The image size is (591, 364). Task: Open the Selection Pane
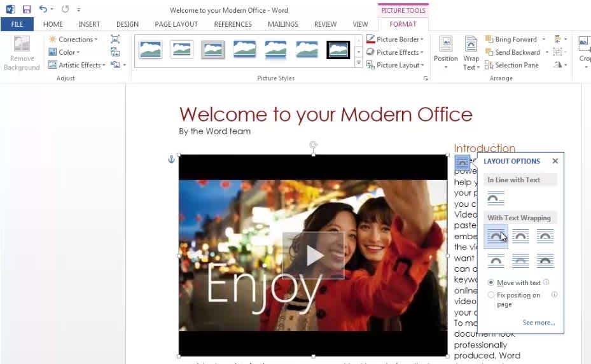pyautogui.click(x=511, y=65)
